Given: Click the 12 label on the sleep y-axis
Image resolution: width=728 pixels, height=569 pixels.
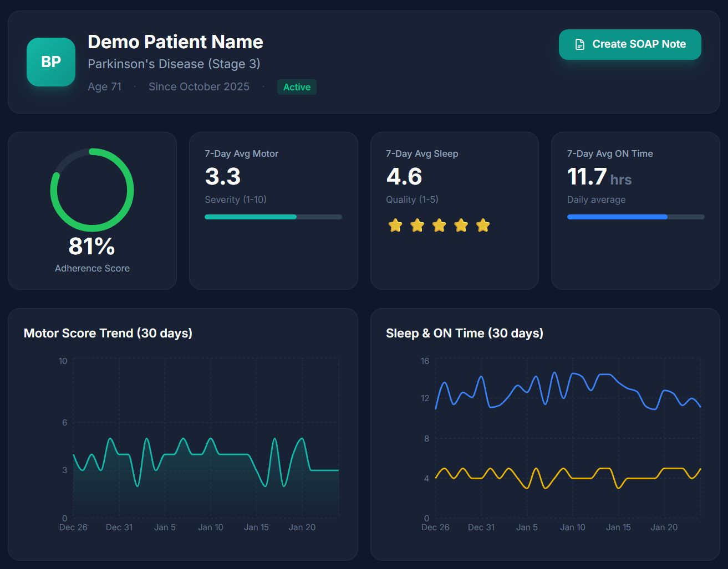Looking at the screenshot, I should (425, 398).
